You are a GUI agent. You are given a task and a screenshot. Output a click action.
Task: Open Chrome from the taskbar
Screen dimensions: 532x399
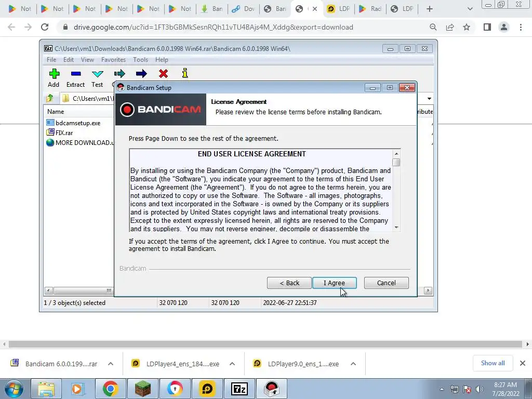point(110,389)
